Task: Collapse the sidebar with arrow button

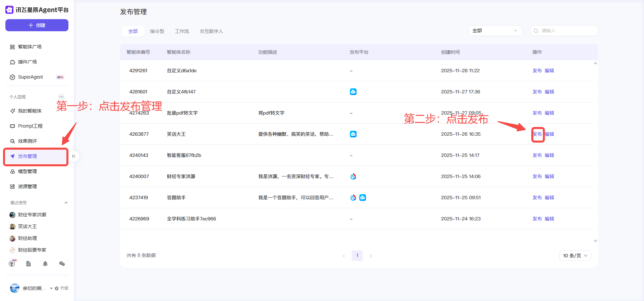Action: point(74,156)
